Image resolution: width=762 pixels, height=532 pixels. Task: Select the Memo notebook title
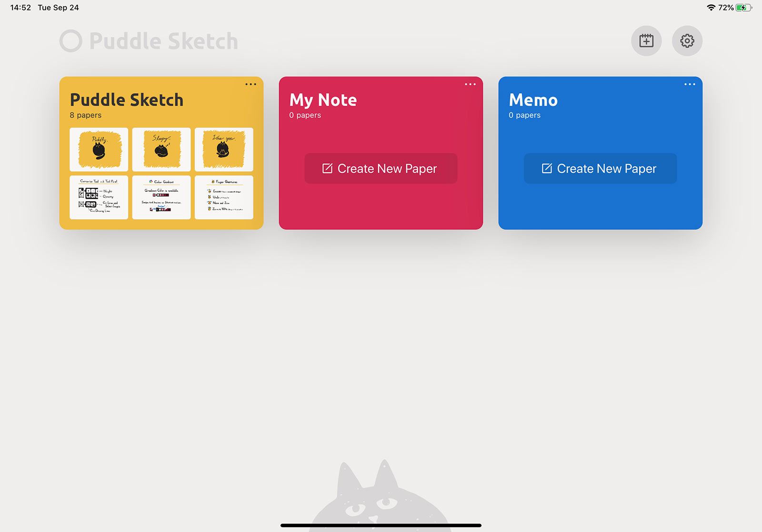click(533, 100)
